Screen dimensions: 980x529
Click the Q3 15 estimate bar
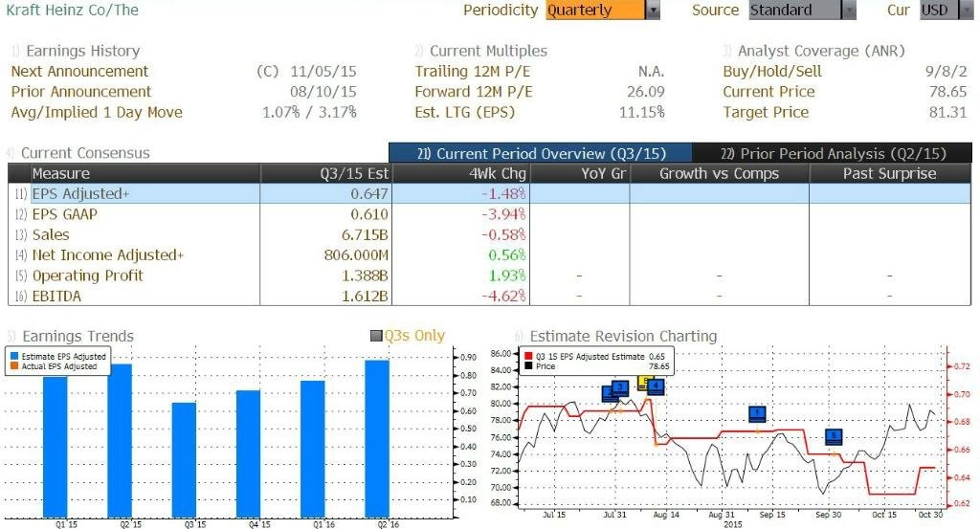click(184, 460)
